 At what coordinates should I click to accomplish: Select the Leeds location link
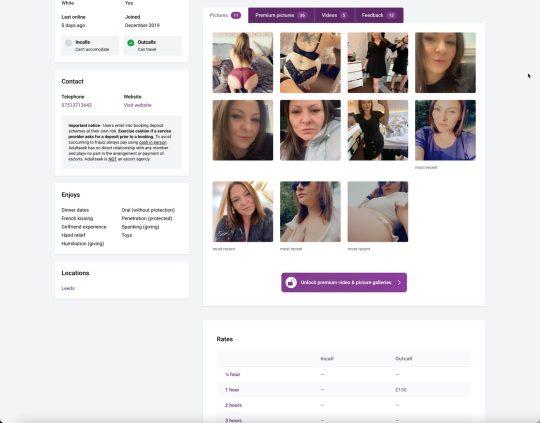68,288
